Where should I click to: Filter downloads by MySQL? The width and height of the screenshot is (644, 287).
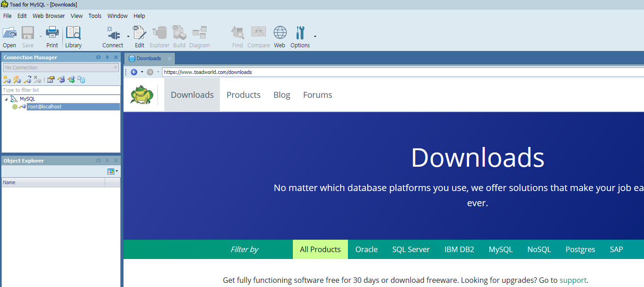[x=501, y=249]
